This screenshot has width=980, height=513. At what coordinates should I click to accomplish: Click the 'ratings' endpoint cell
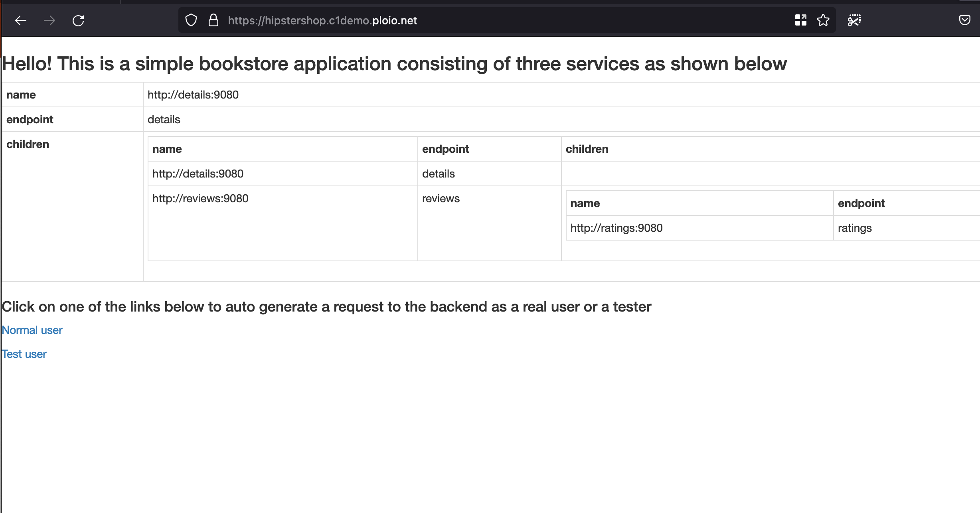tap(855, 228)
